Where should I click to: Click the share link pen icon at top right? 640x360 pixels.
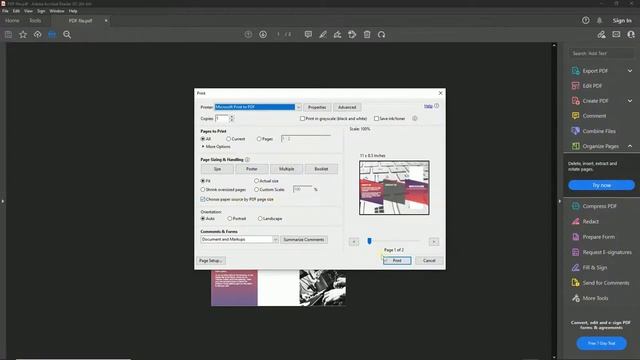(601, 35)
